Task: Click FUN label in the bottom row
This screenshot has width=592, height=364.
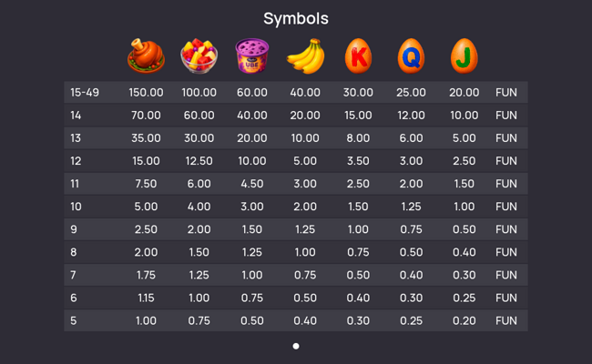Action: coord(506,320)
